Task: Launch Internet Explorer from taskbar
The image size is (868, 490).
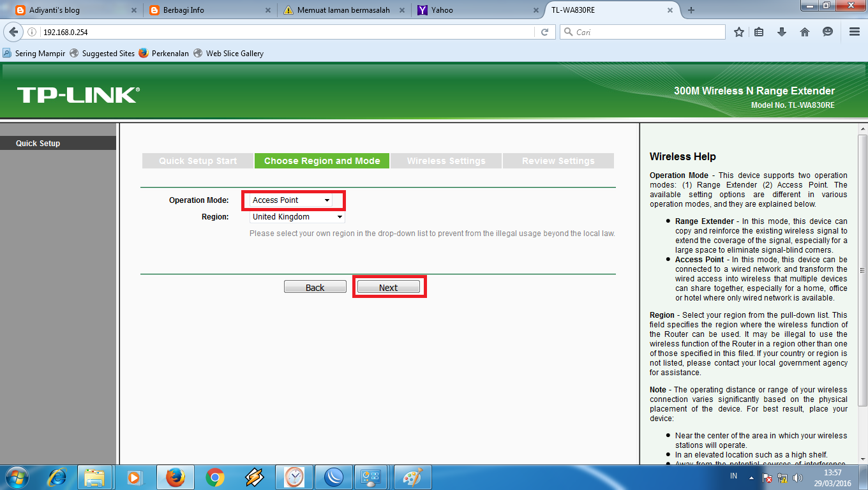Action: click(57, 477)
